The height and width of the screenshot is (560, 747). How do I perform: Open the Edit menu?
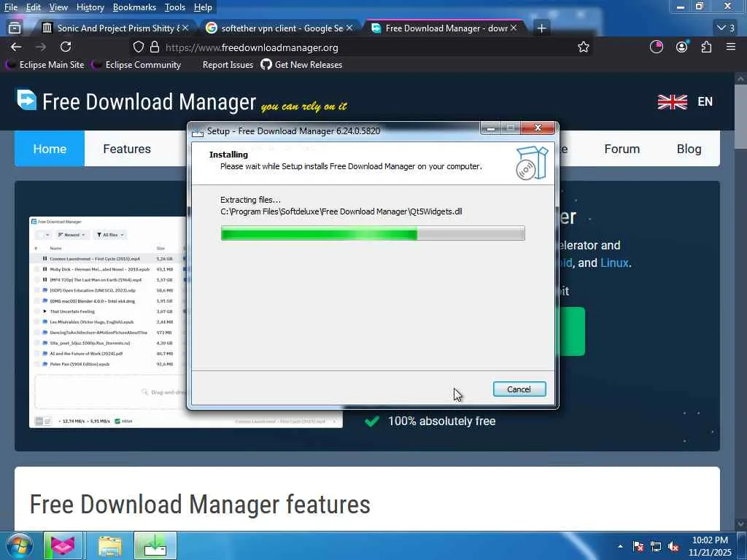(x=33, y=7)
